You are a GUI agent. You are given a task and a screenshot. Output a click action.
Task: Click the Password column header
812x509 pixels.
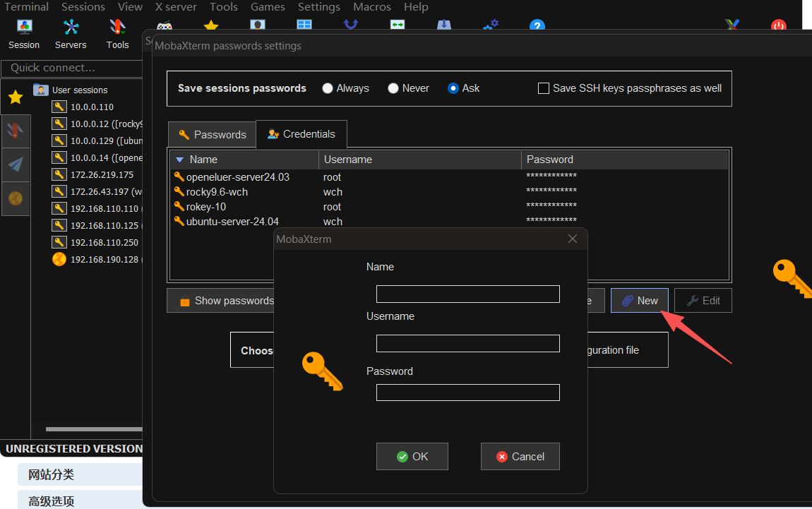tap(625, 160)
